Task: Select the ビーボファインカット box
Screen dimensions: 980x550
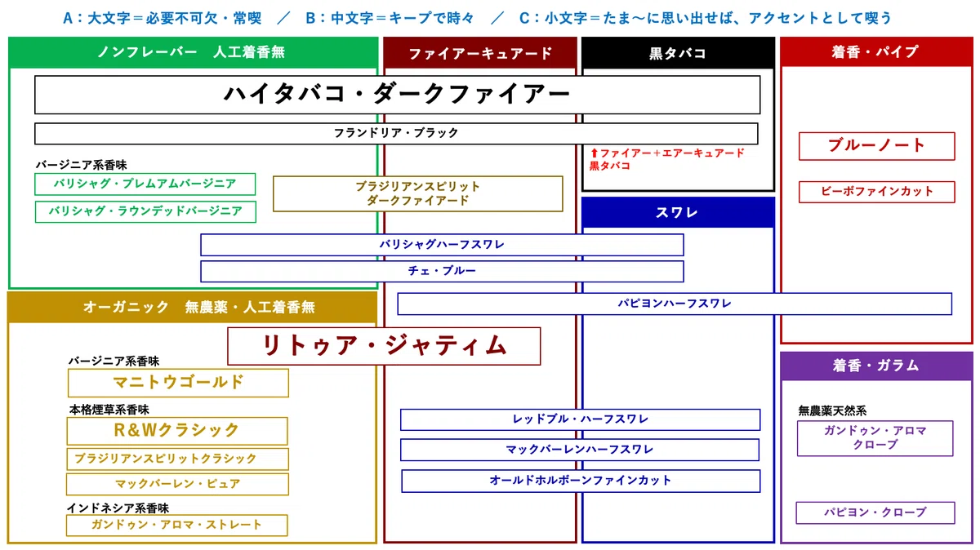Action: (877, 192)
